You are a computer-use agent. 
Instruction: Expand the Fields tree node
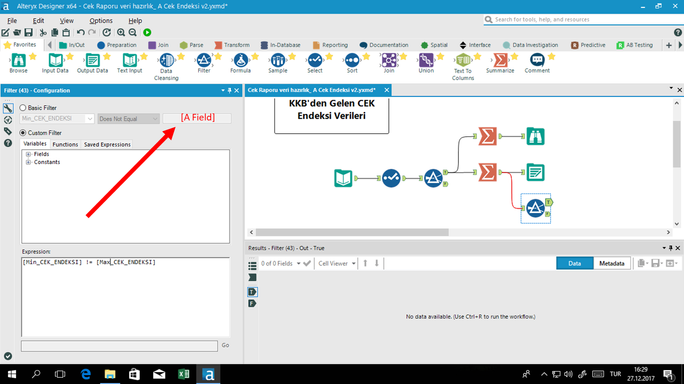pyautogui.click(x=28, y=154)
